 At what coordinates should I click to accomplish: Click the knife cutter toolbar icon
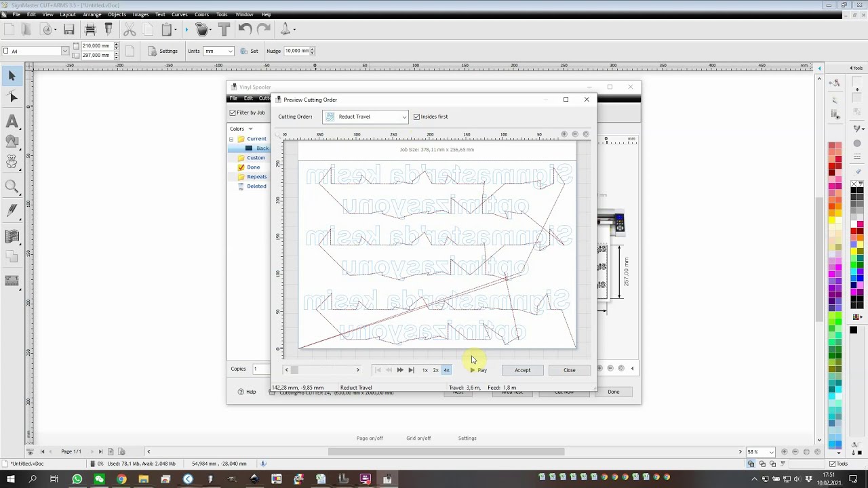point(108,29)
